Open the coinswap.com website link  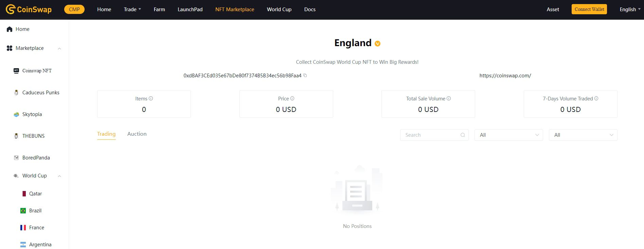click(505, 76)
